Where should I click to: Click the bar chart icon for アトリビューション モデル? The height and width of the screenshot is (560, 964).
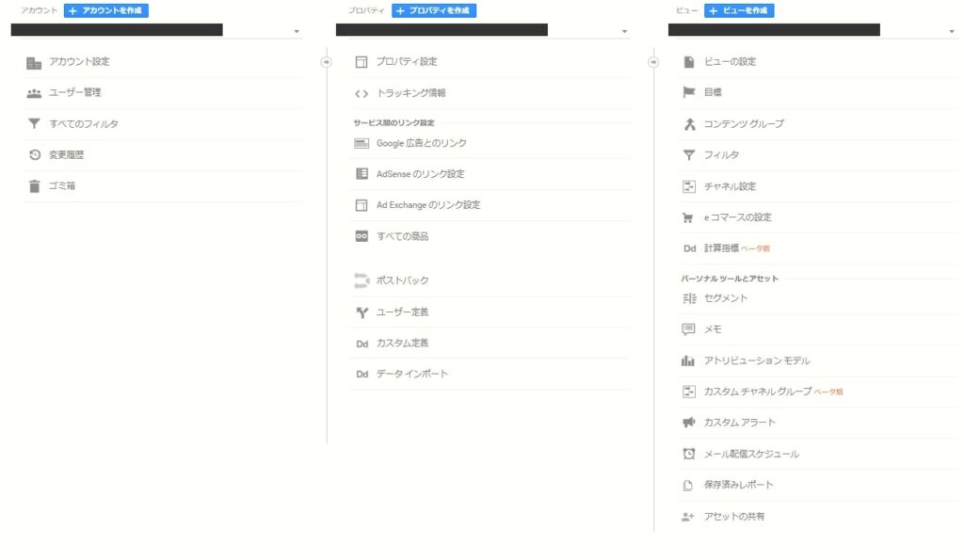(688, 360)
